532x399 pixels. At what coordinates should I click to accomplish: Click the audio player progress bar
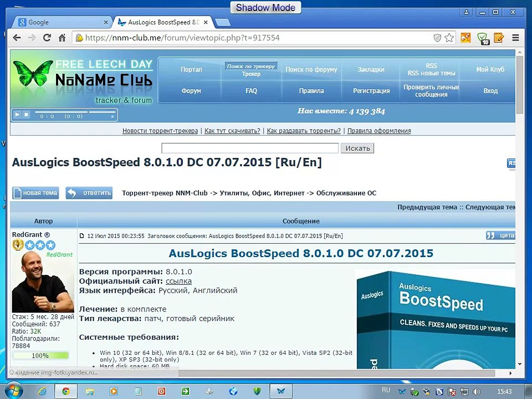click(75, 111)
